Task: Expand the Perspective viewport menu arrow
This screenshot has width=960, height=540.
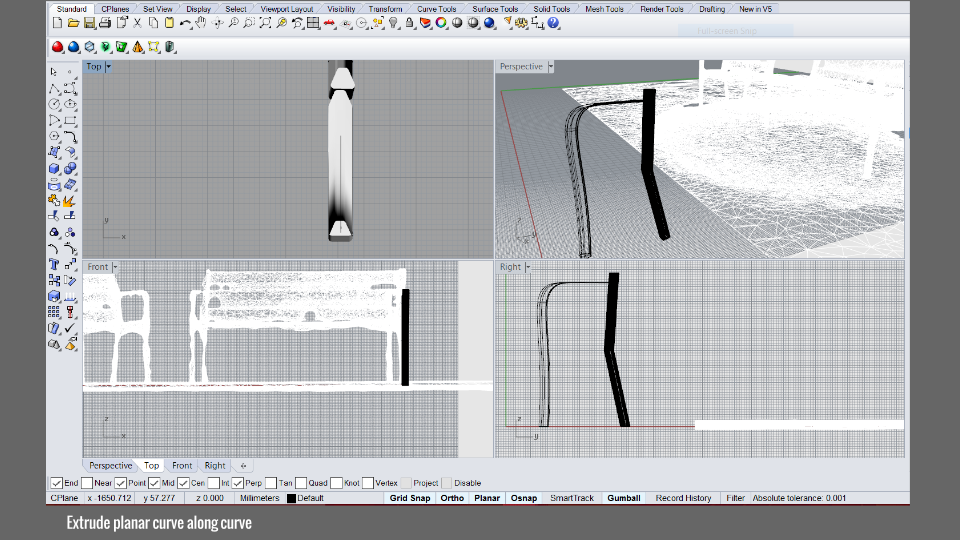Action: click(550, 67)
